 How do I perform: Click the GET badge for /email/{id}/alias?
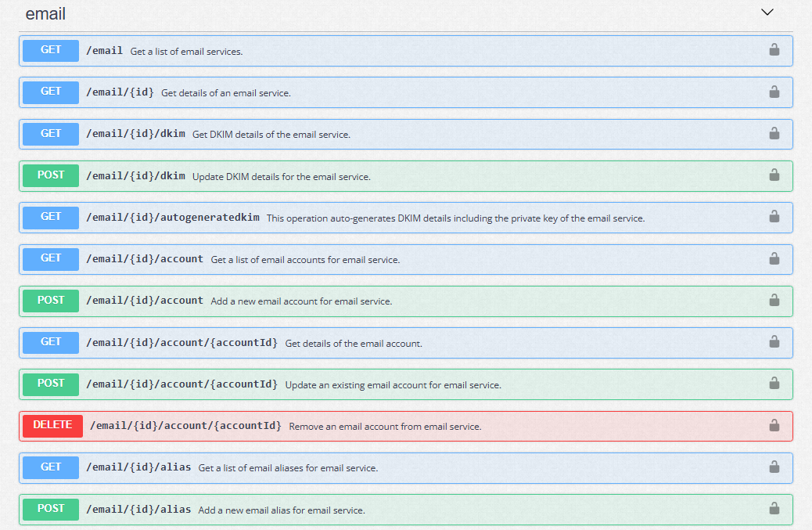point(51,467)
